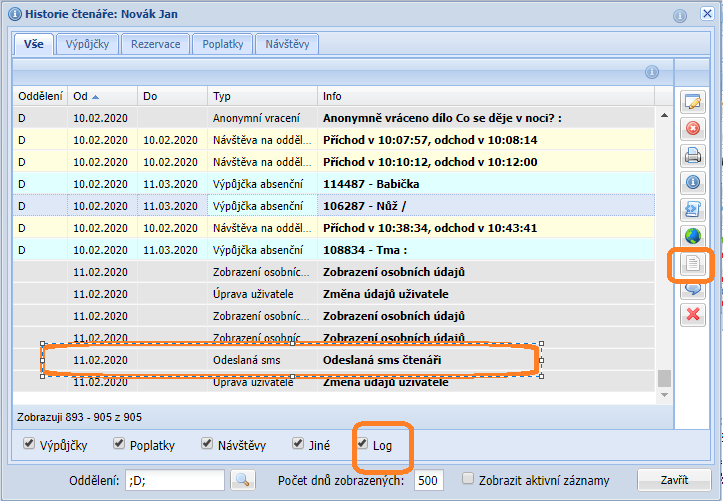Image resolution: width=723 pixels, height=501 pixels.
Task: Switch to the Rezervace tab
Action: (155, 44)
